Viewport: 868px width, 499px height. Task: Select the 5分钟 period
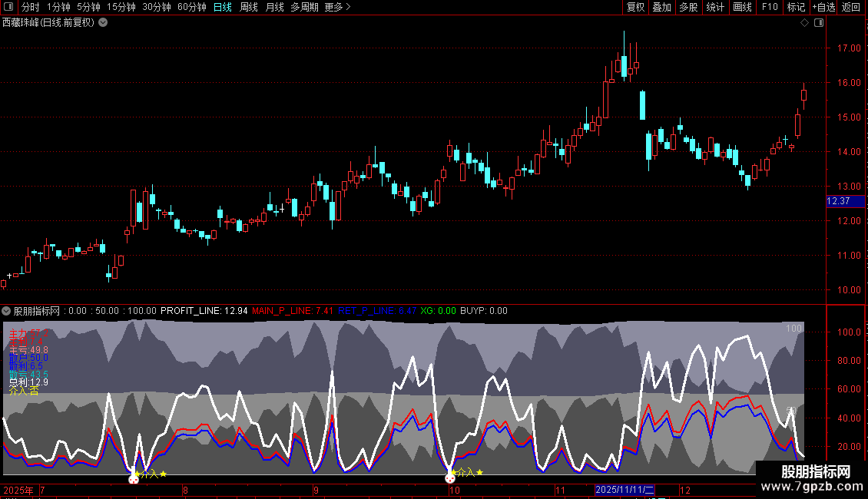coord(88,7)
